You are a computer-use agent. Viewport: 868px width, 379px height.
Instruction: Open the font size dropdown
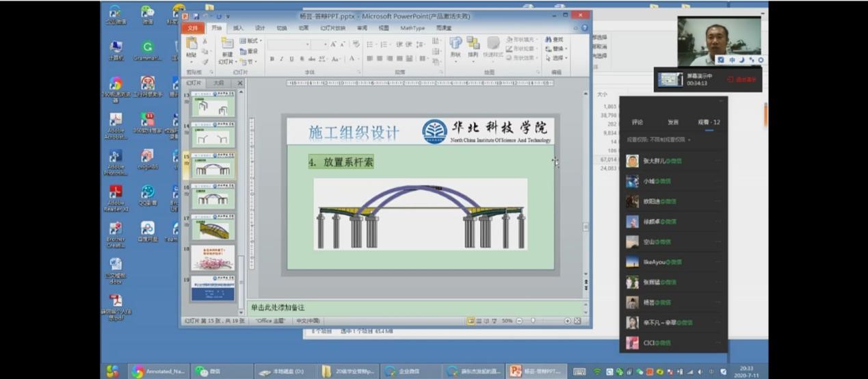[324, 44]
